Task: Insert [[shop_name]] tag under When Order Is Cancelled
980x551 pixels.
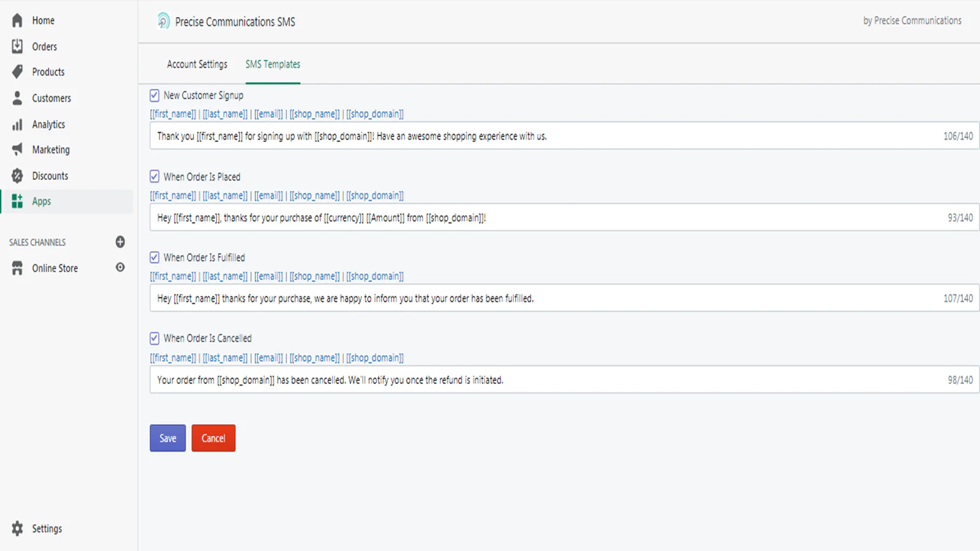Action: [x=314, y=358]
